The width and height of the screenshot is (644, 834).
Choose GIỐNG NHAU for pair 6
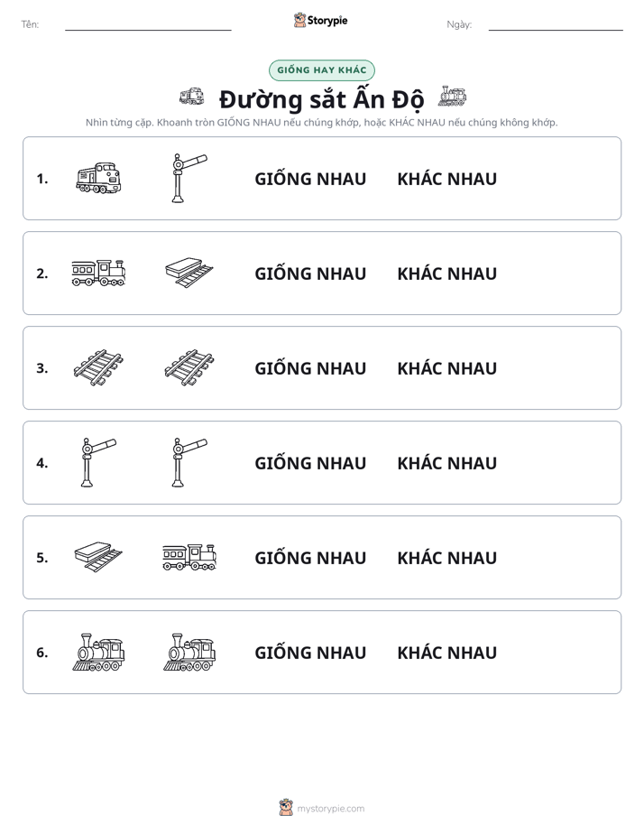point(310,652)
